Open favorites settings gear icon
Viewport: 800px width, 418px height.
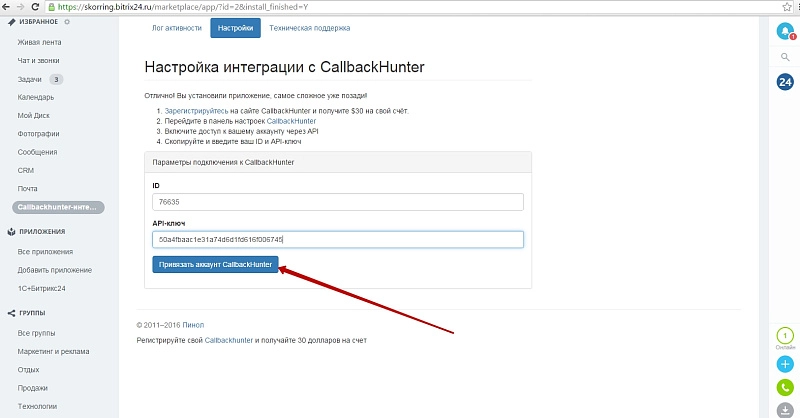pyautogui.click(x=66, y=20)
